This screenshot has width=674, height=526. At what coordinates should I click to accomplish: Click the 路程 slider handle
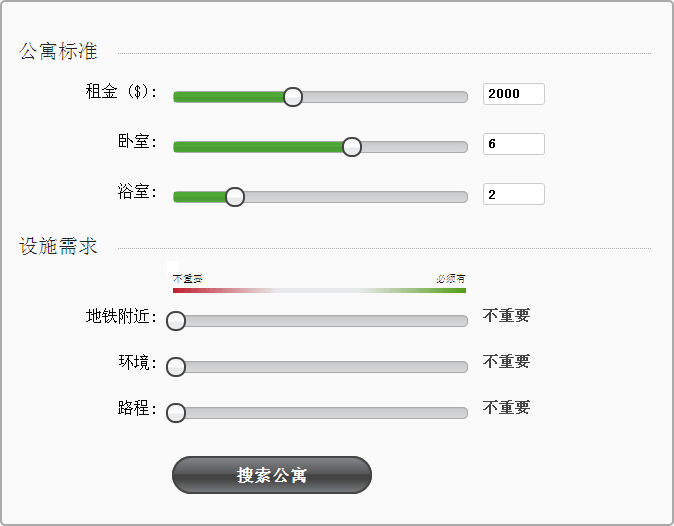coord(176,413)
